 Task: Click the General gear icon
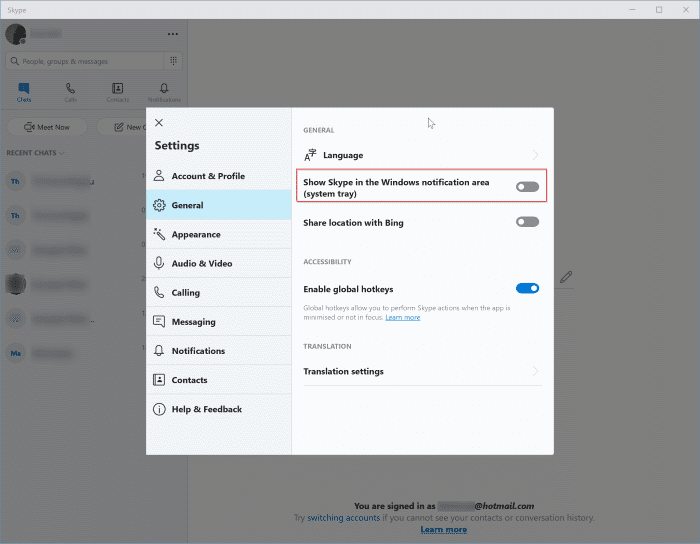click(x=159, y=205)
